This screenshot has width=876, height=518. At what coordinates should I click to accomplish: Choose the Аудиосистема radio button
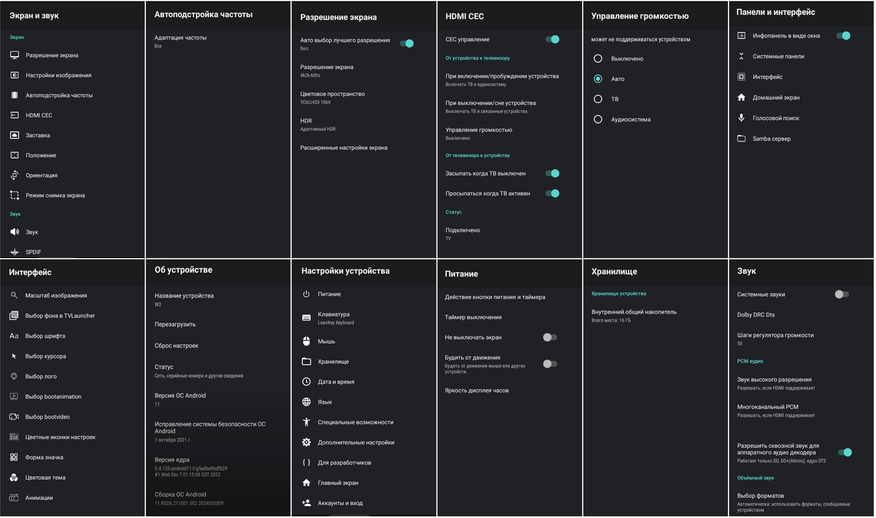(x=598, y=119)
